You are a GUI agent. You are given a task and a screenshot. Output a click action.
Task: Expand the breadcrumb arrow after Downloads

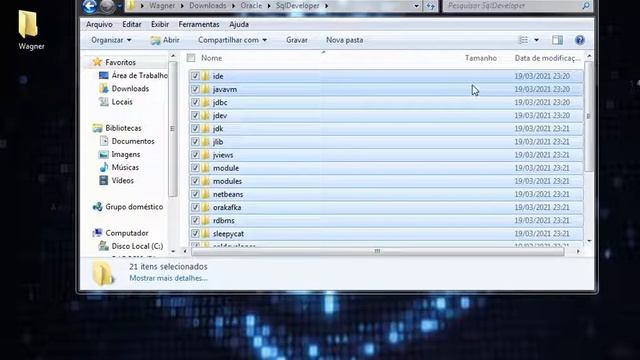232,6
